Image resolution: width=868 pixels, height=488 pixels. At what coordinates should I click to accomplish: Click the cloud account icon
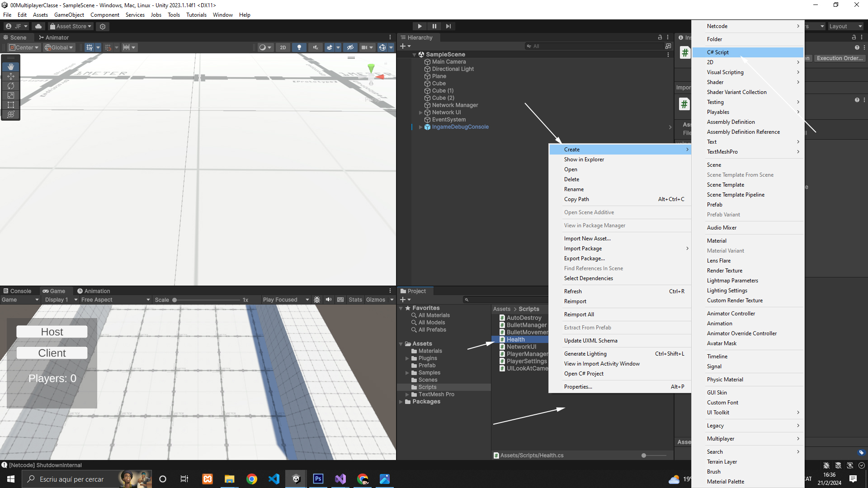(38, 26)
